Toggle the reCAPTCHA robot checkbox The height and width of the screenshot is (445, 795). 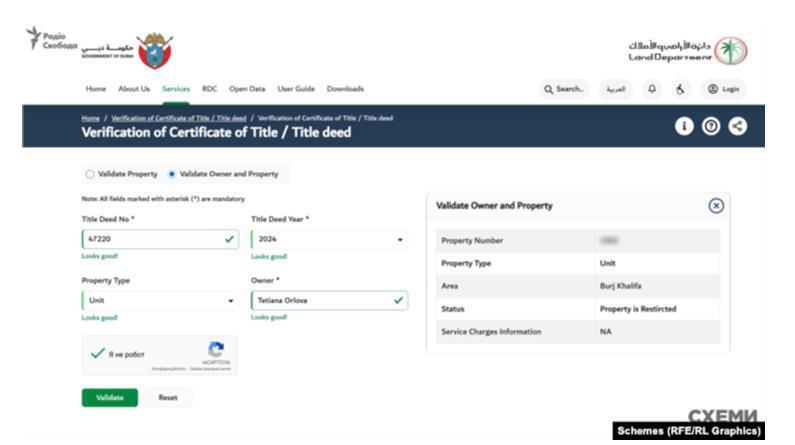[97, 354]
